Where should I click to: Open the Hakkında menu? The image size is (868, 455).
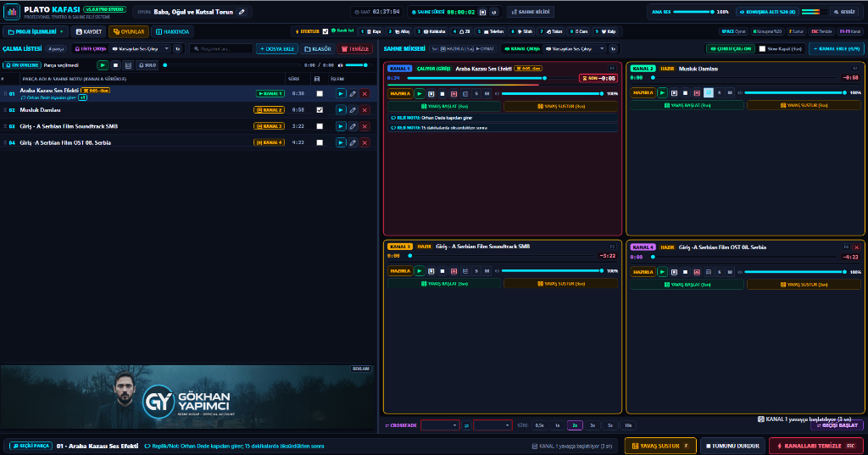pyautogui.click(x=173, y=31)
